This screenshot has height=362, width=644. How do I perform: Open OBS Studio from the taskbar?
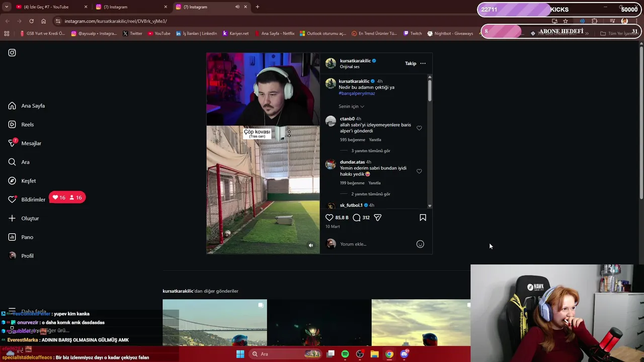360,354
